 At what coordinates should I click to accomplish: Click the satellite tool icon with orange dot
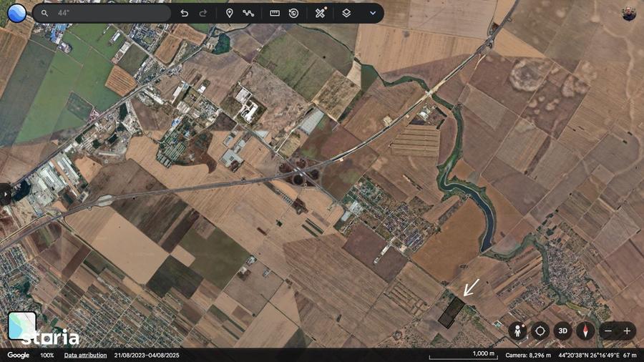[x=321, y=13]
